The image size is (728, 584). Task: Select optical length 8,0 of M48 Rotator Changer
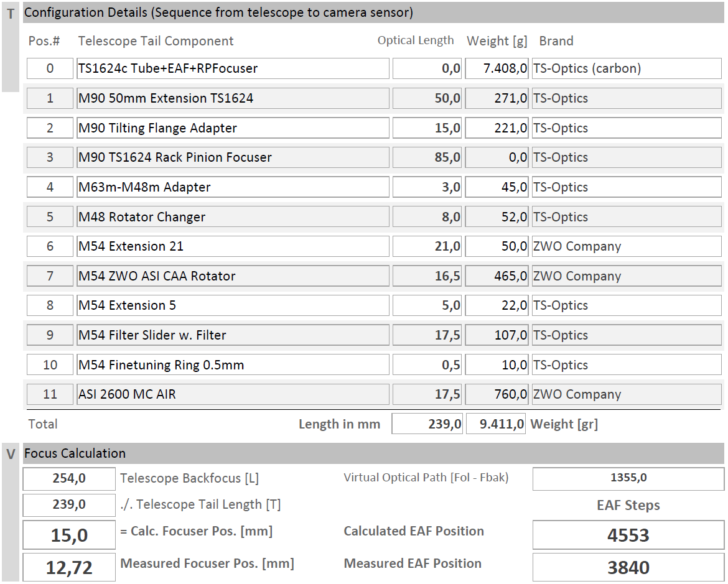(x=427, y=217)
